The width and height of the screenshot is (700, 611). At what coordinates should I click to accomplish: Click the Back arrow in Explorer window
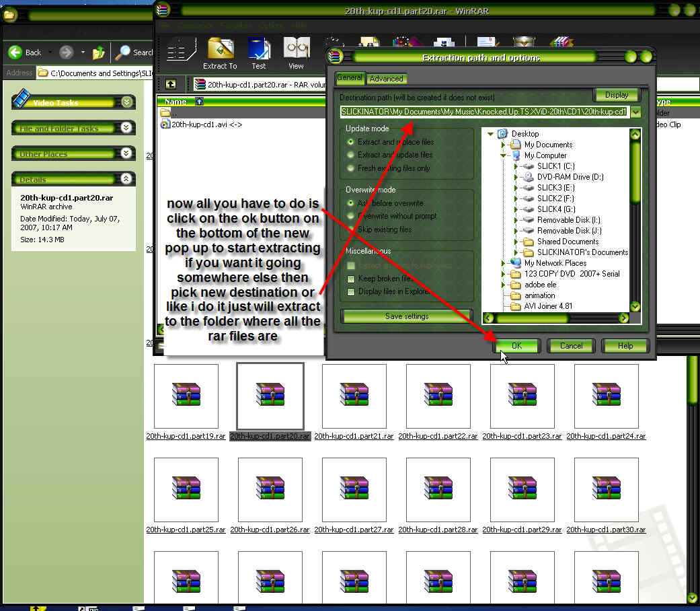click(x=15, y=52)
